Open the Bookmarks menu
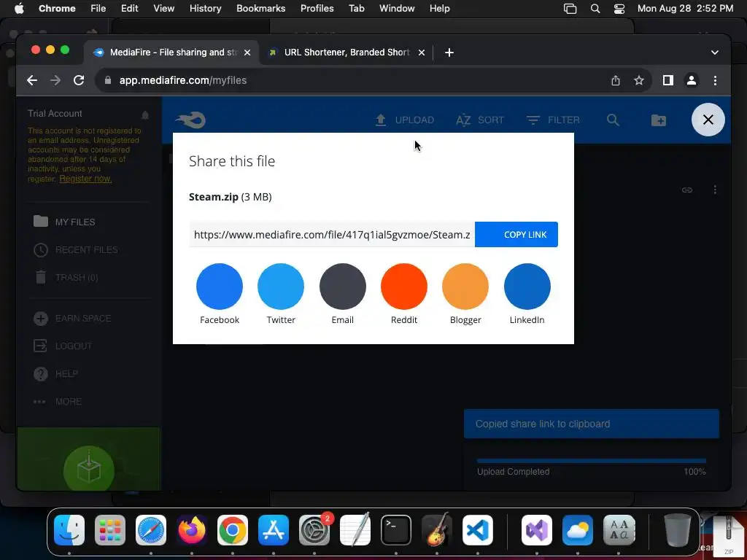The width and height of the screenshot is (747, 560). (x=260, y=9)
